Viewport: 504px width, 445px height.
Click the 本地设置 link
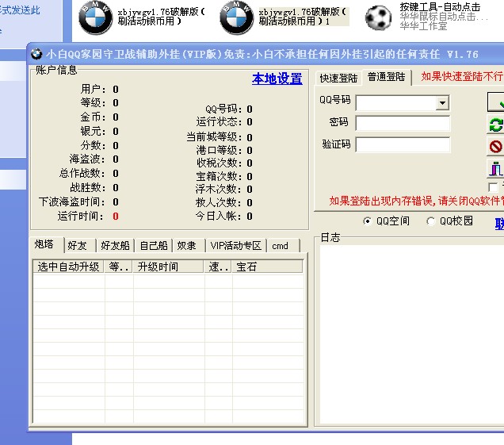(x=277, y=79)
